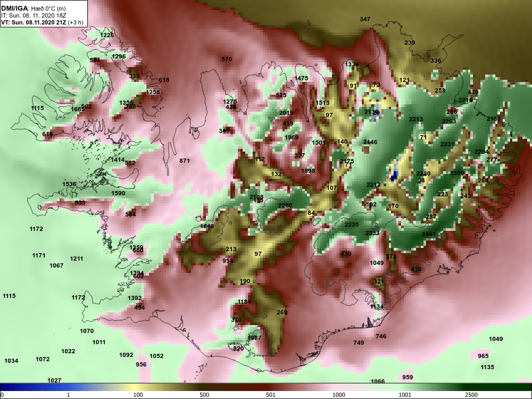The height and width of the screenshot is (399, 532).
Task: Select the 336 value on the map
Action: click(x=436, y=61)
